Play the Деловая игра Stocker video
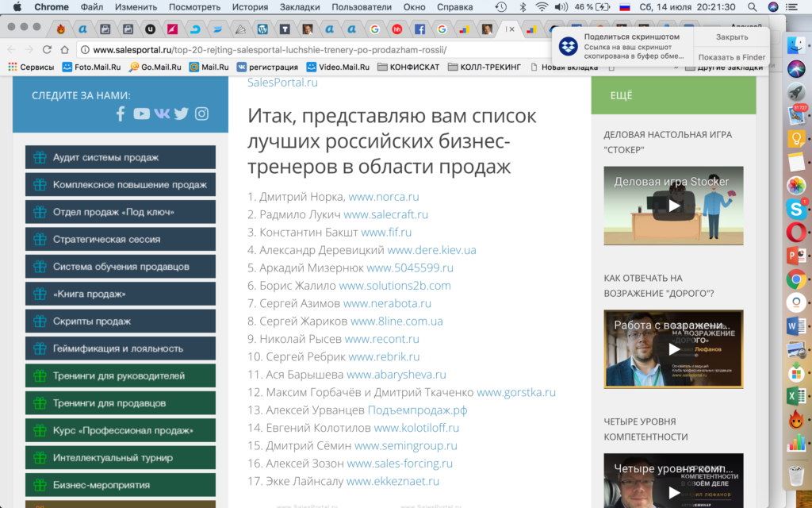812x508 pixels. point(673,206)
